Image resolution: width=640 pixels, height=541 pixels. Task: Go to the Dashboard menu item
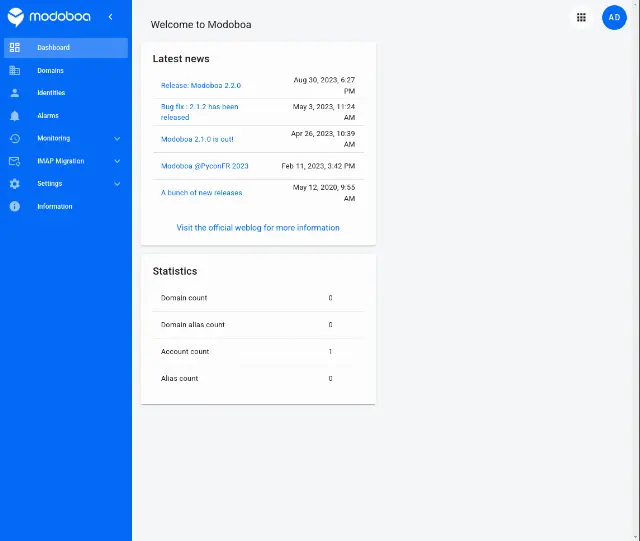point(66,48)
